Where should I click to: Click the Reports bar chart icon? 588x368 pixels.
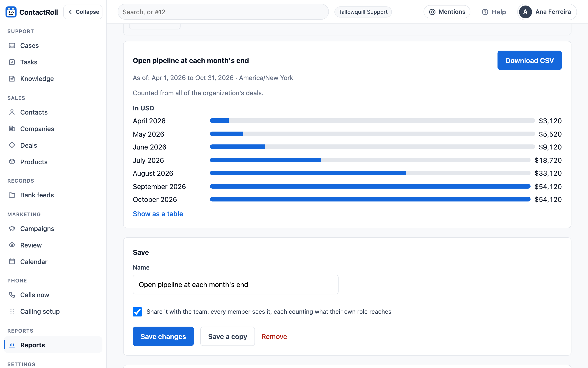coord(12,345)
